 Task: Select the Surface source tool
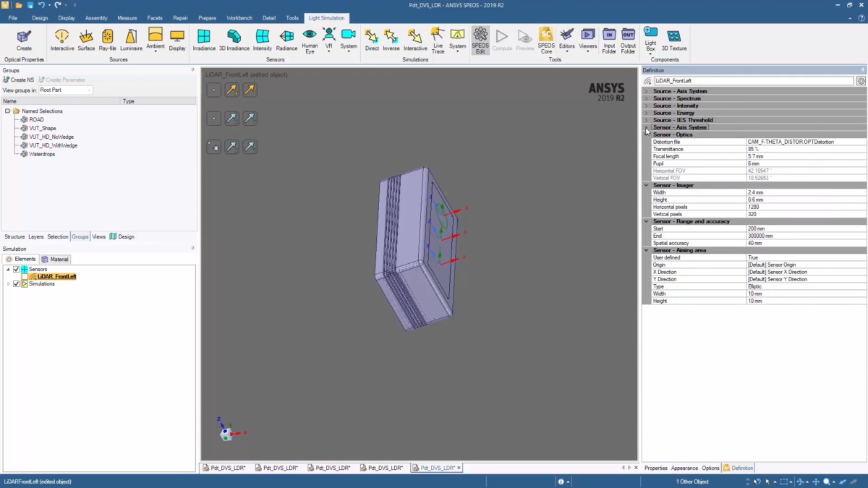pyautogui.click(x=86, y=40)
